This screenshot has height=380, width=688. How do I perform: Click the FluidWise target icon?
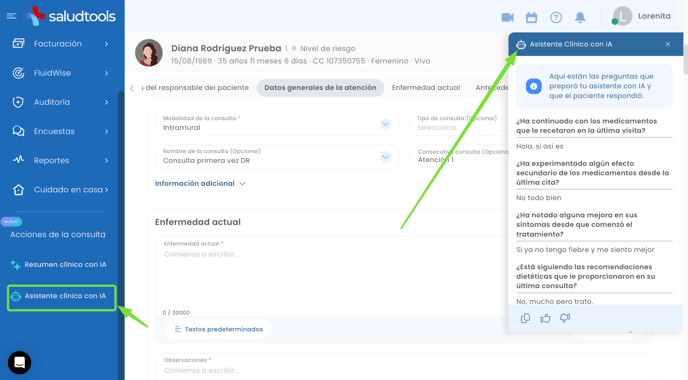click(18, 73)
